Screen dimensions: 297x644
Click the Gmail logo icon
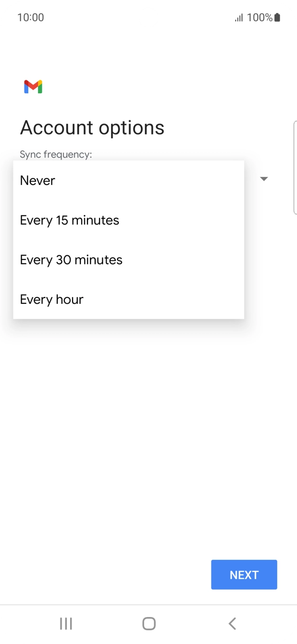coord(32,87)
